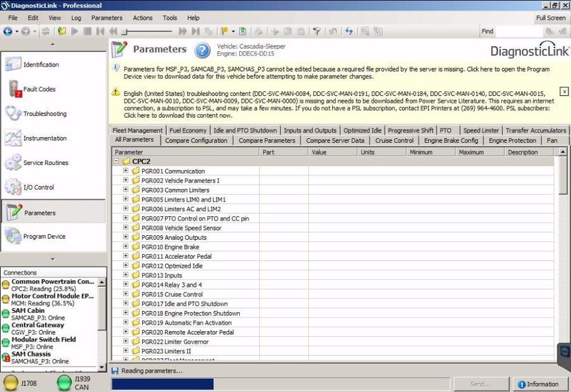The height and width of the screenshot is (392, 571).
Task: Select the PGR006 Limiters AC and LIM2 row
Action: [333, 209]
